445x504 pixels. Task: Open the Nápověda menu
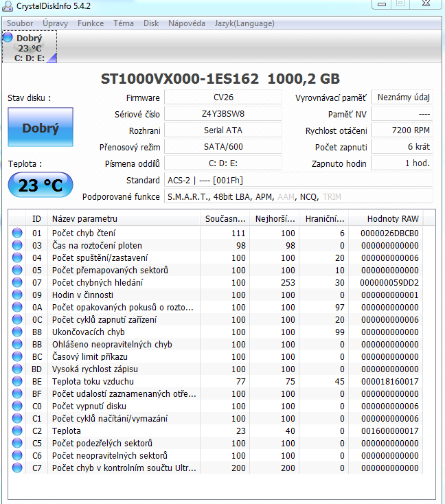[187, 23]
